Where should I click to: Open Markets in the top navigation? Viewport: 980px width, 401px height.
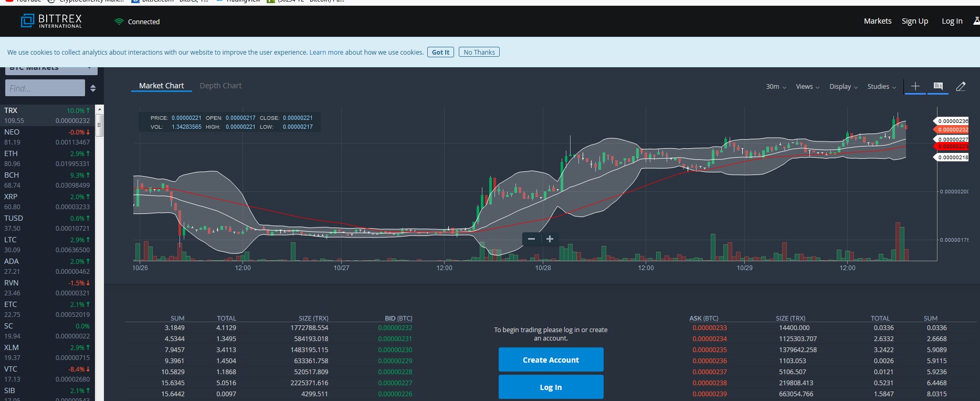pos(878,21)
